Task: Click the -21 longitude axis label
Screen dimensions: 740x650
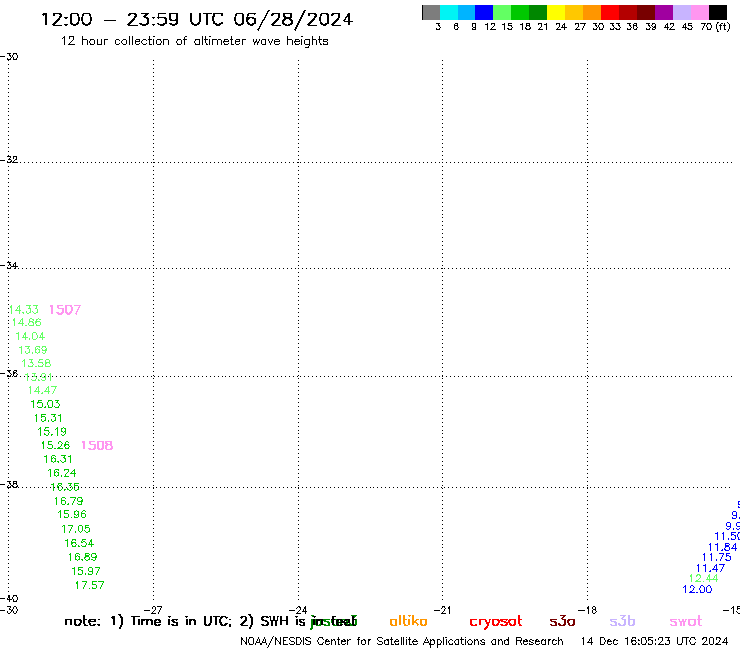Action: [443, 610]
